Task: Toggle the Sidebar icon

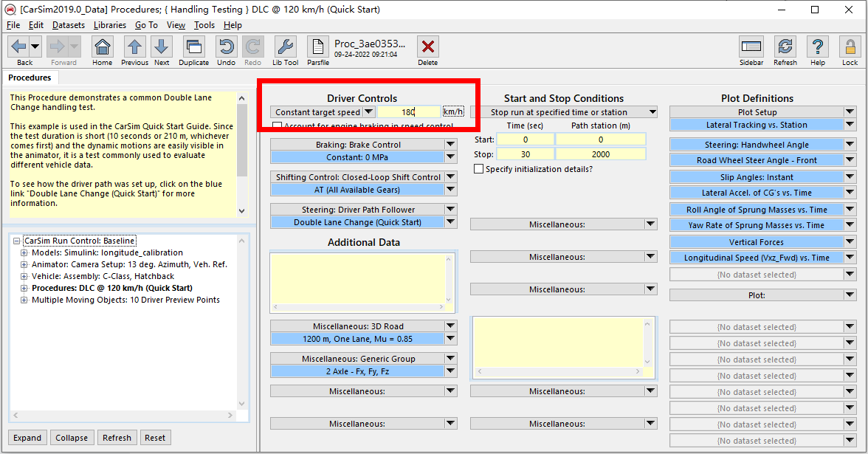Action: tap(751, 47)
